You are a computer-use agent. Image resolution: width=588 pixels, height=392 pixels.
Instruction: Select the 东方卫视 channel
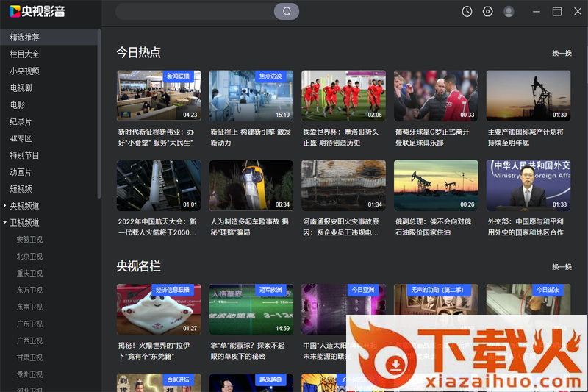tap(29, 290)
